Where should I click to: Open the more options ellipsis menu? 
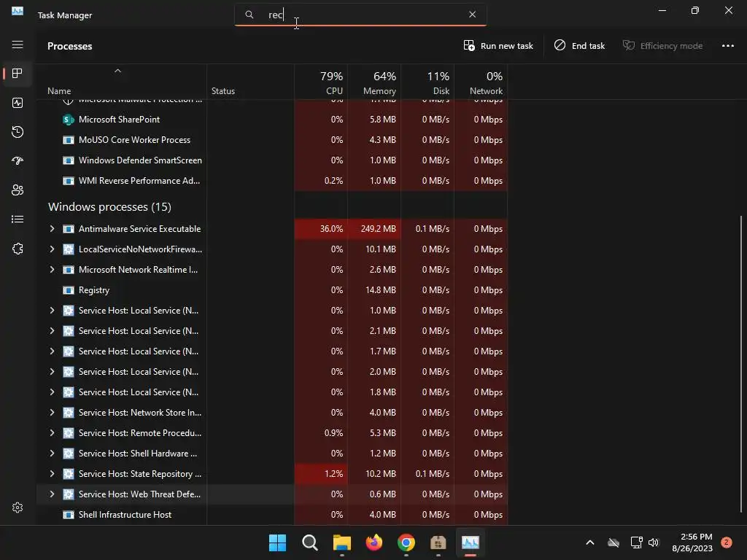[x=728, y=46]
